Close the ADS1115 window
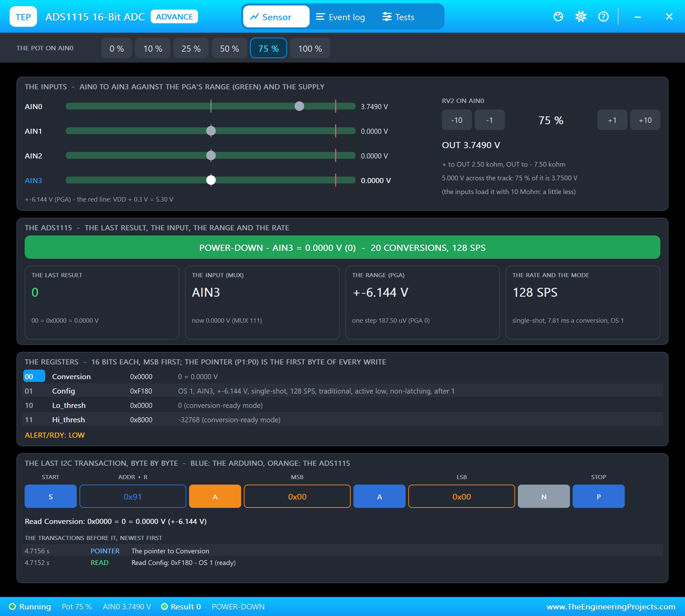 coord(669,17)
